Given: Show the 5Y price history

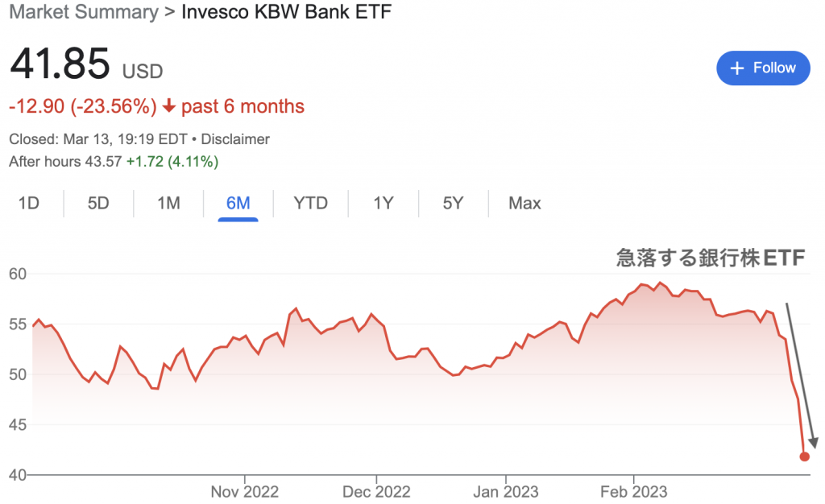Looking at the screenshot, I should pyautogui.click(x=453, y=203).
